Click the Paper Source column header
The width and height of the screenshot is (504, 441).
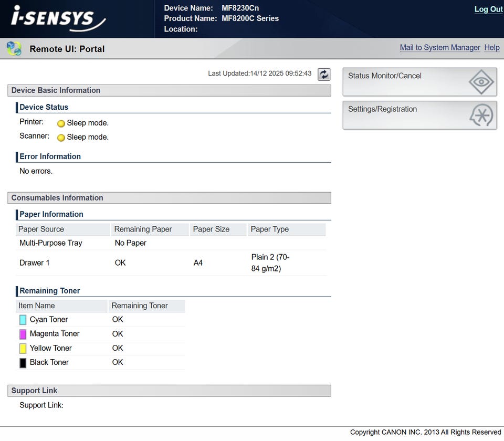point(62,229)
